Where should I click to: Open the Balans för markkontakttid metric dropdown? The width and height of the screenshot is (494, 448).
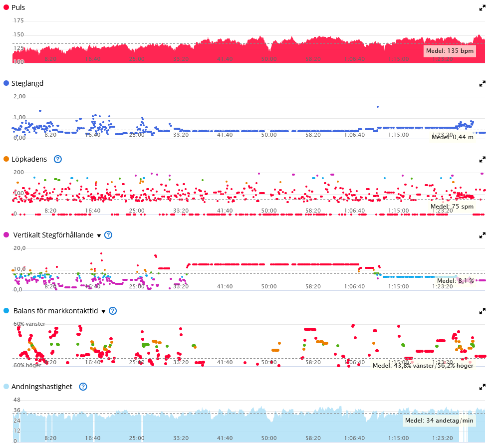103,312
